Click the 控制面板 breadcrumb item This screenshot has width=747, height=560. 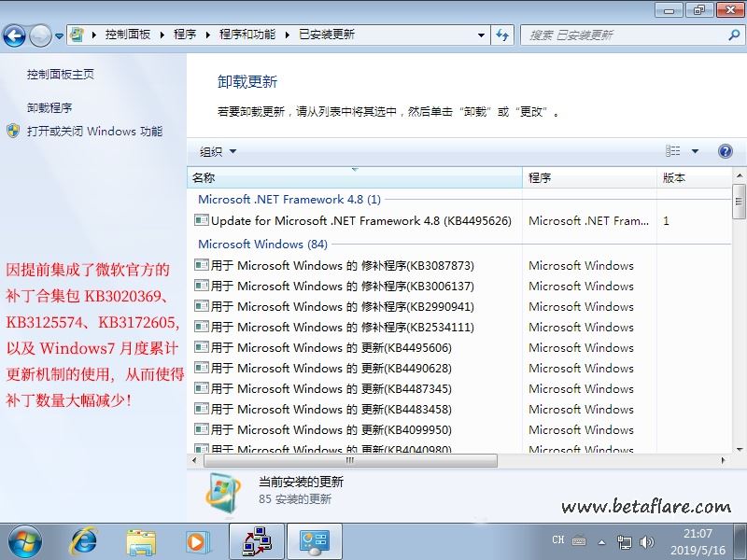[x=128, y=35]
